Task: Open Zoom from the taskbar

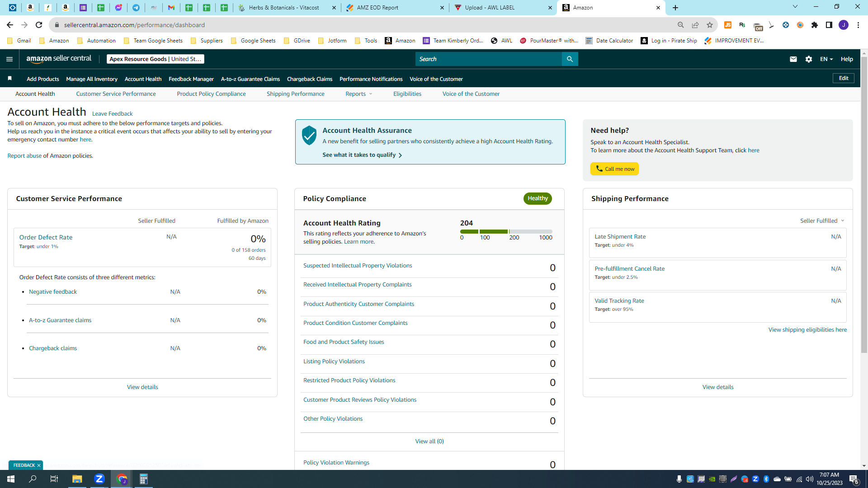Action: coord(99,479)
